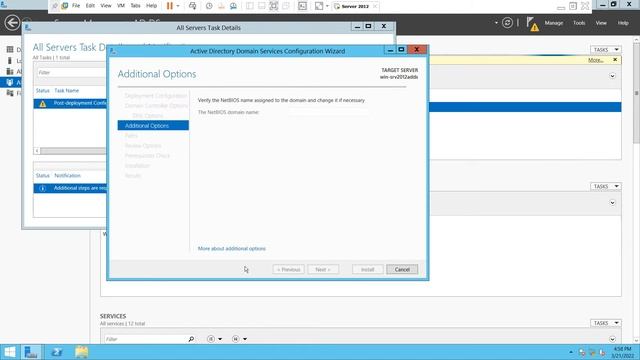The image size is (640, 360).
Task: Open Server Manager Tools menu
Action: [x=579, y=23]
